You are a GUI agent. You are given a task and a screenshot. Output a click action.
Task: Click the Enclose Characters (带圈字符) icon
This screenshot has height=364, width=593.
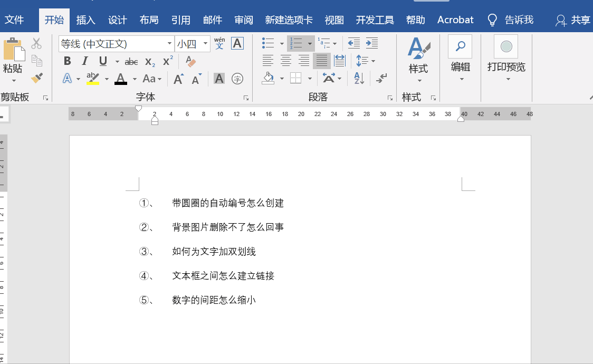tap(237, 78)
